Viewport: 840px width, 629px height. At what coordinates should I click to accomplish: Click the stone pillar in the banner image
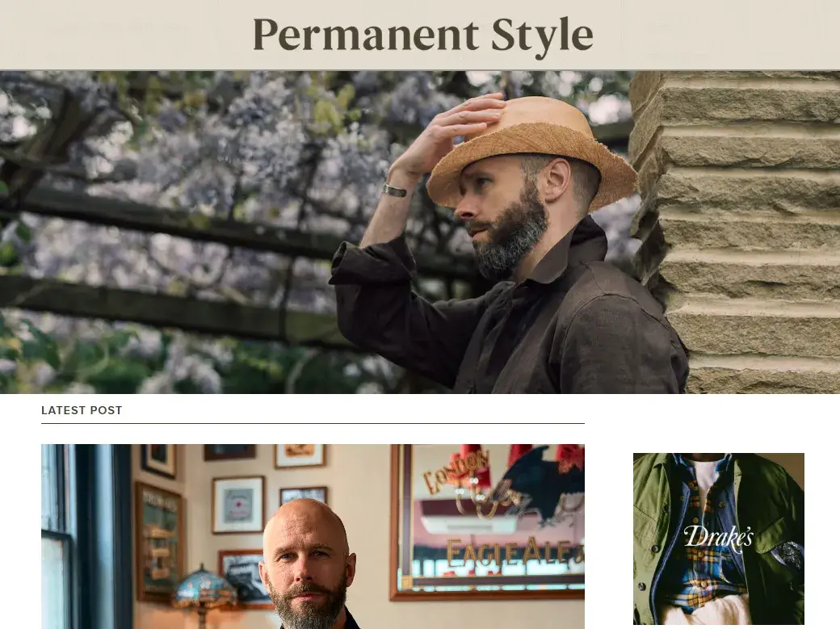[737, 232]
